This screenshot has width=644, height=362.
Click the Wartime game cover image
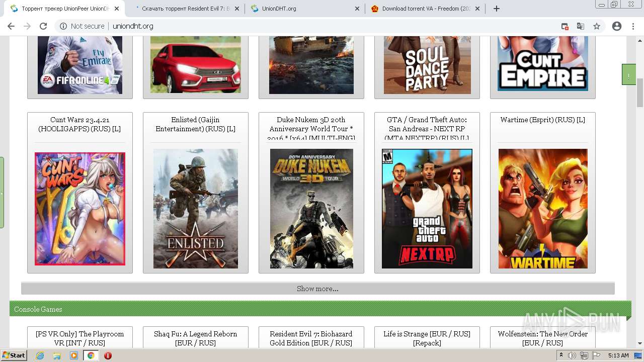pos(543,209)
